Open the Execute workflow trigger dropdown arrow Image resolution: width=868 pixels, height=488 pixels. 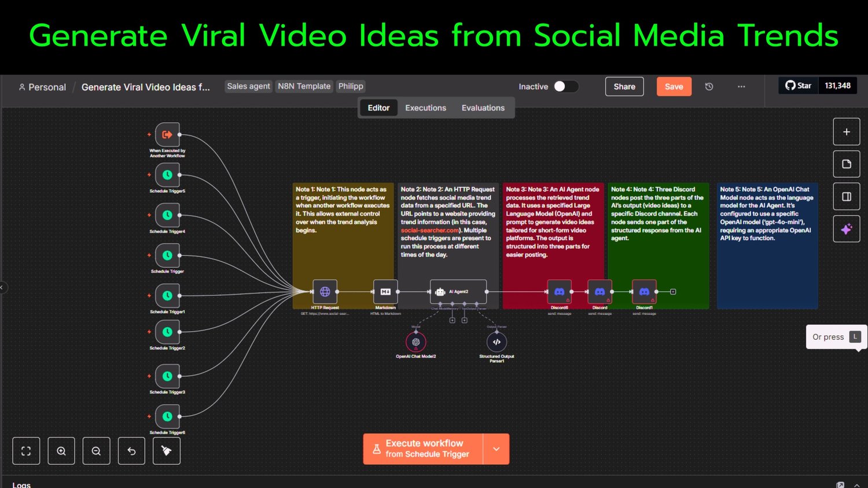(x=496, y=449)
